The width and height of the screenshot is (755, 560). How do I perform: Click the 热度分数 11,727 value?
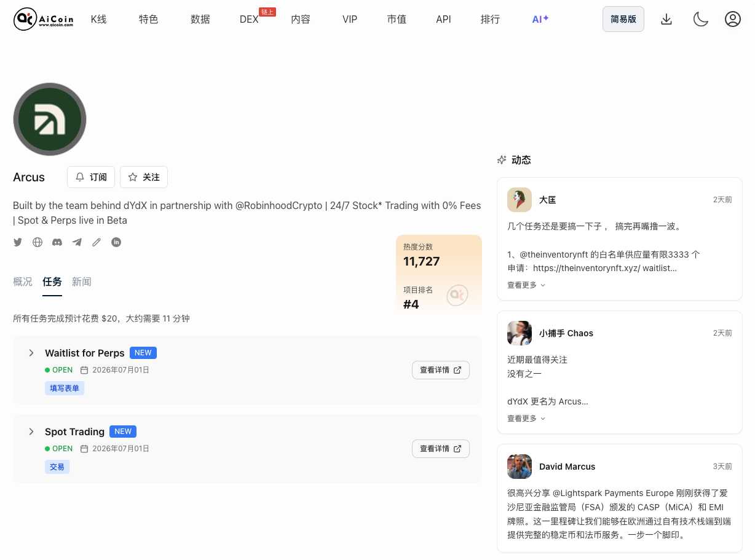click(422, 261)
